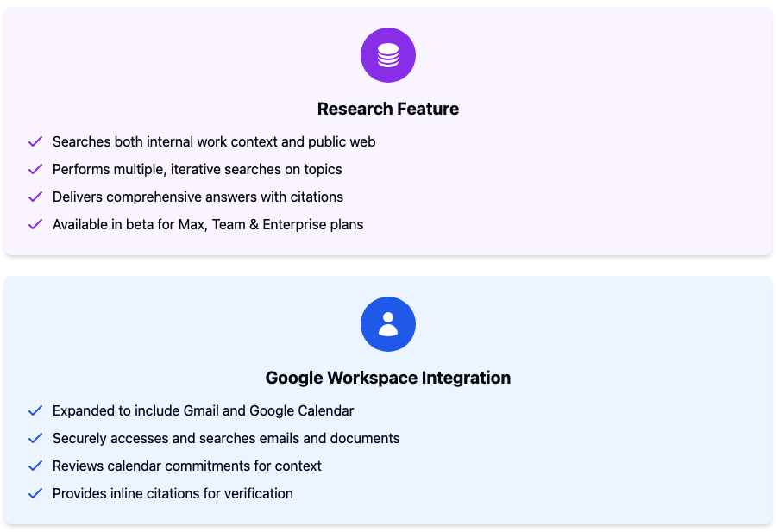Click checkmark beside internal work context line
Screen dimensions: 779x532
coord(35,142)
